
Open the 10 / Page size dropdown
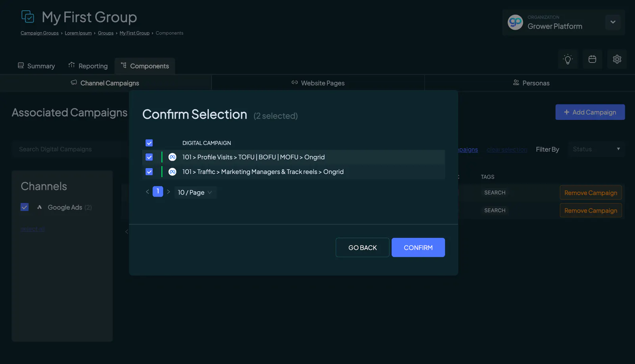[x=195, y=192]
